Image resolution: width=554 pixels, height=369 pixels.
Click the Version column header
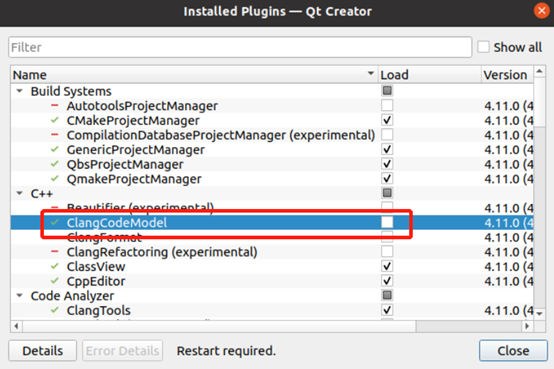[507, 75]
